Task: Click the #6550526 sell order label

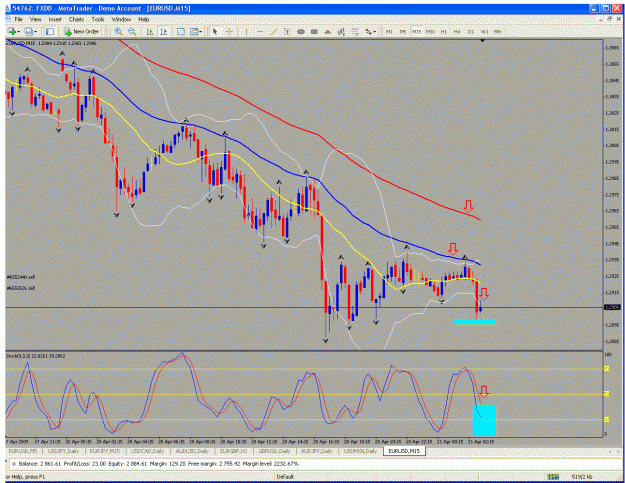Action: tap(21, 288)
